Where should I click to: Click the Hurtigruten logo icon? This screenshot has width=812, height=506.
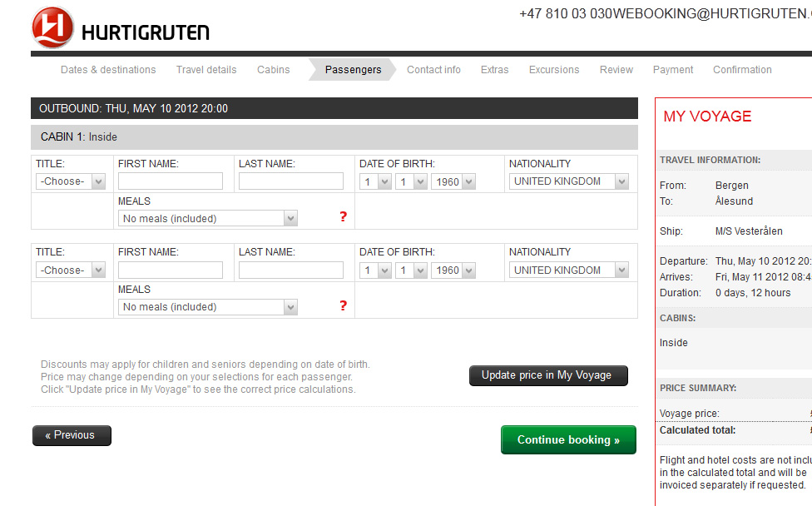click(52, 27)
